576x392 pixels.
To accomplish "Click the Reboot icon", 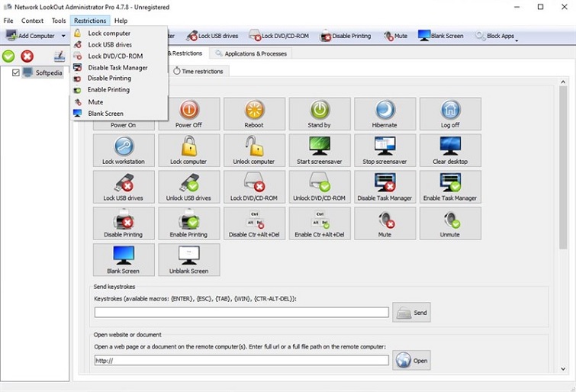I will pos(253,114).
